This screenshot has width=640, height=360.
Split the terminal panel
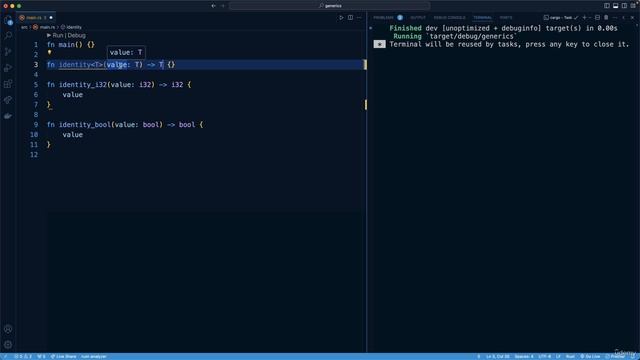[x=597, y=18]
